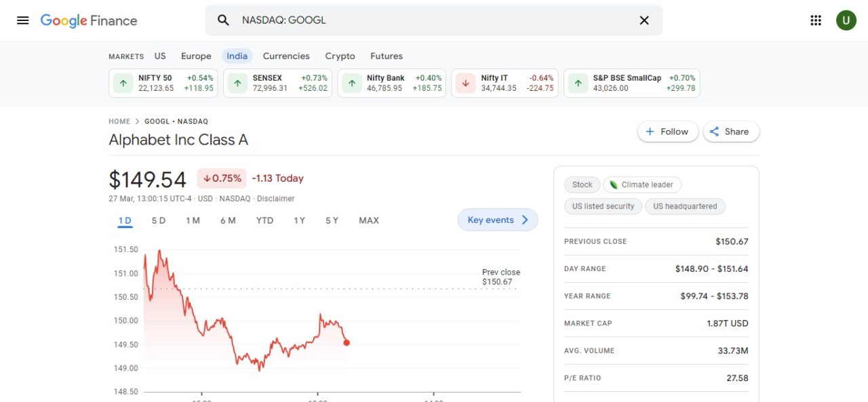Screen dimensions: 868x402
Task: Click the Stock tag chip
Action: (x=582, y=184)
